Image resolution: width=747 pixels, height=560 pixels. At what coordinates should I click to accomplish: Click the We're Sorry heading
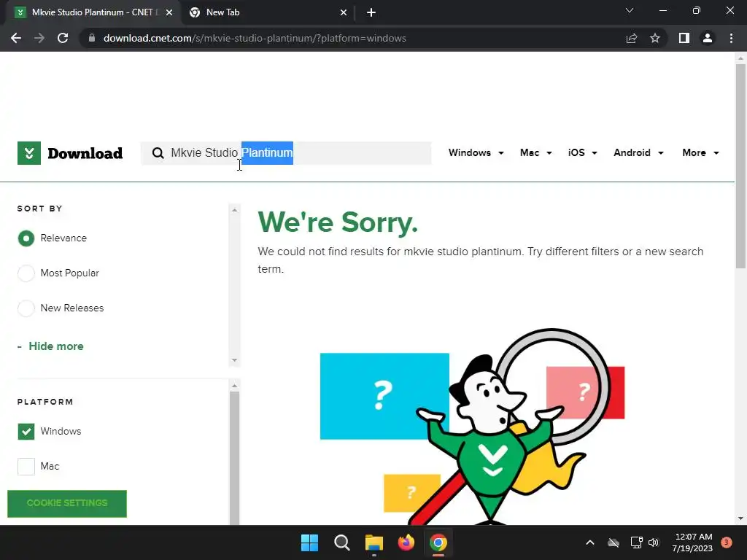pyautogui.click(x=338, y=222)
